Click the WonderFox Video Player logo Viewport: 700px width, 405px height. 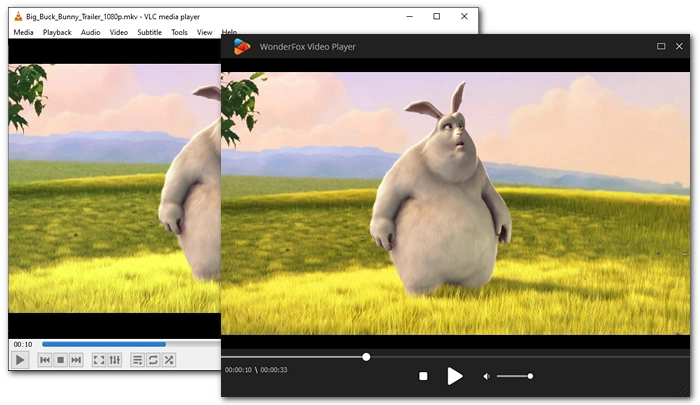click(242, 46)
